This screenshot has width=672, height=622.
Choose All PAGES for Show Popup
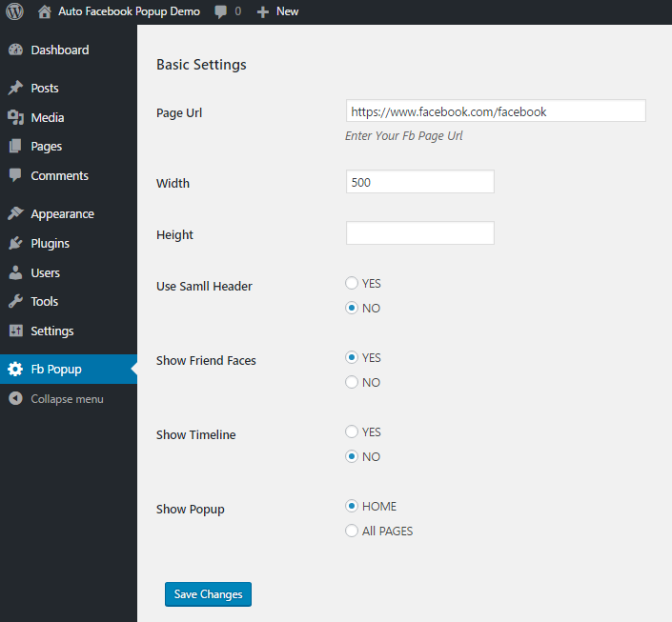[352, 531]
